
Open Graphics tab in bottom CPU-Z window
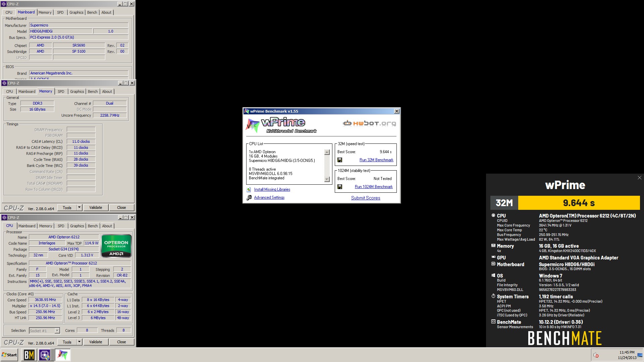click(x=77, y=226)
